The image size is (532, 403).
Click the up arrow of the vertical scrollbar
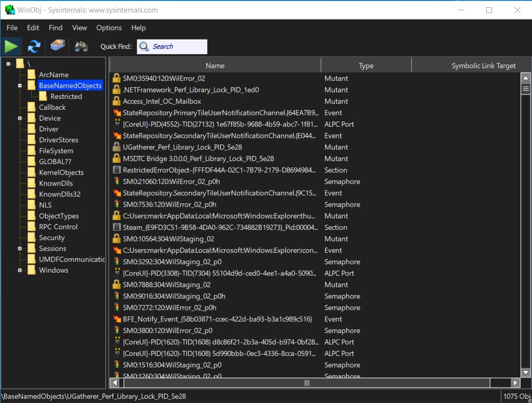(526, 78)
